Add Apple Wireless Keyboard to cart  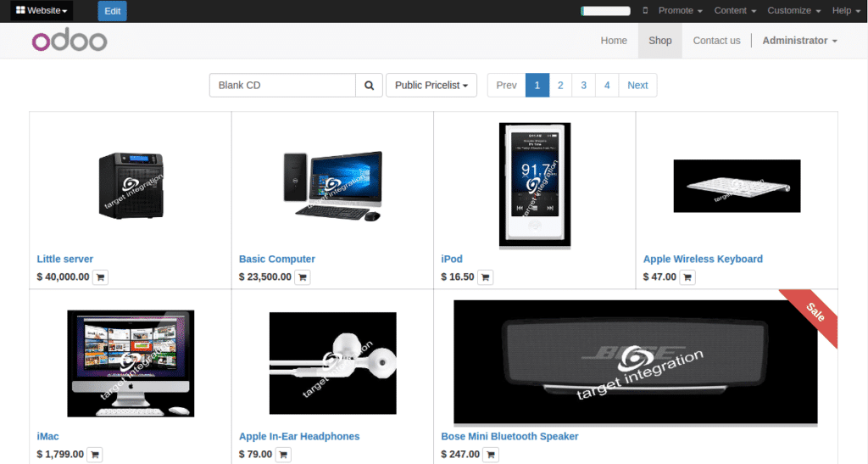(687, 277)
